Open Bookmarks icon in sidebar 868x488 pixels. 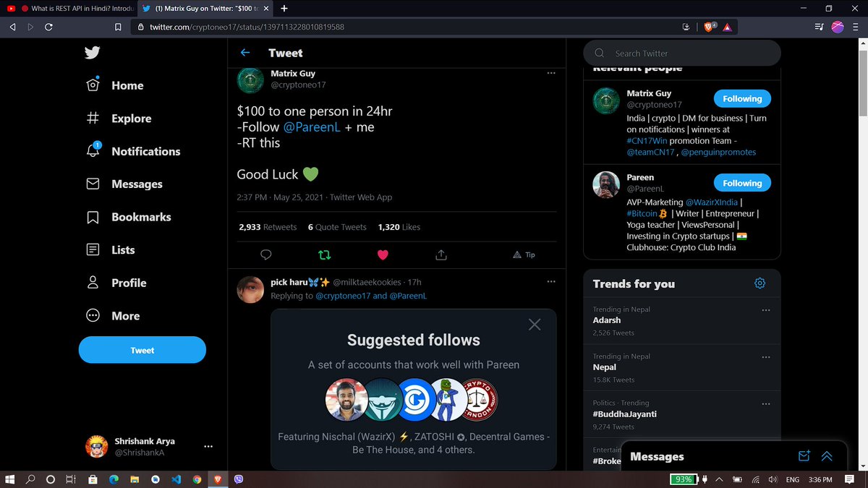(x=93, y=217)
